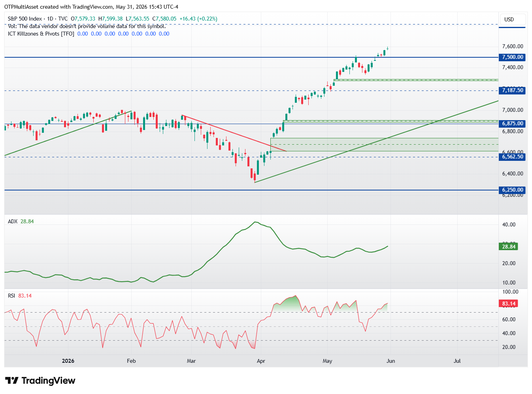Click the high price H7,599.38
The width and height of the screenshot is (532, 394).
(110, 19)
